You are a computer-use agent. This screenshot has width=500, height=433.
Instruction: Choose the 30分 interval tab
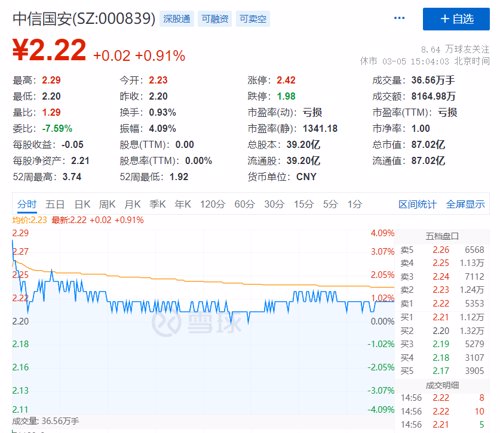[274, 204]
